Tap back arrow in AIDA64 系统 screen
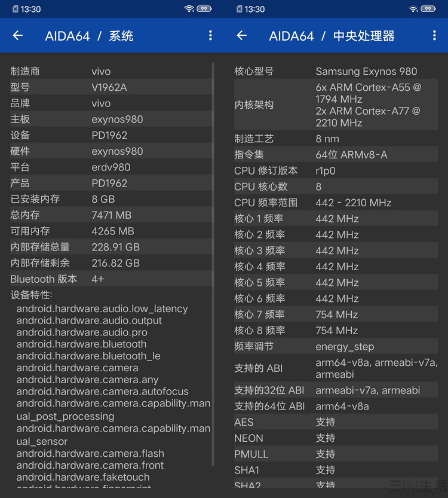This screenshot has height=498, width=448. (x=18, y=35)
